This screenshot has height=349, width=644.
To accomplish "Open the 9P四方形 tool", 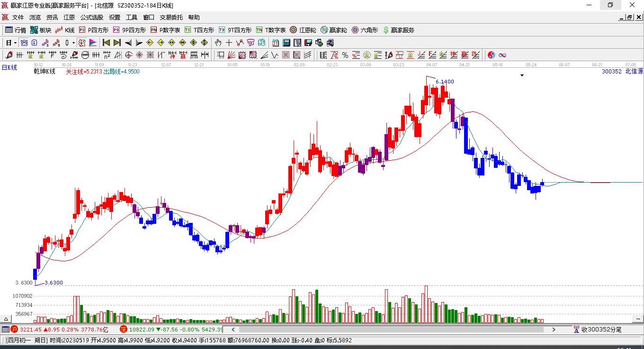I will coord(129,30).
